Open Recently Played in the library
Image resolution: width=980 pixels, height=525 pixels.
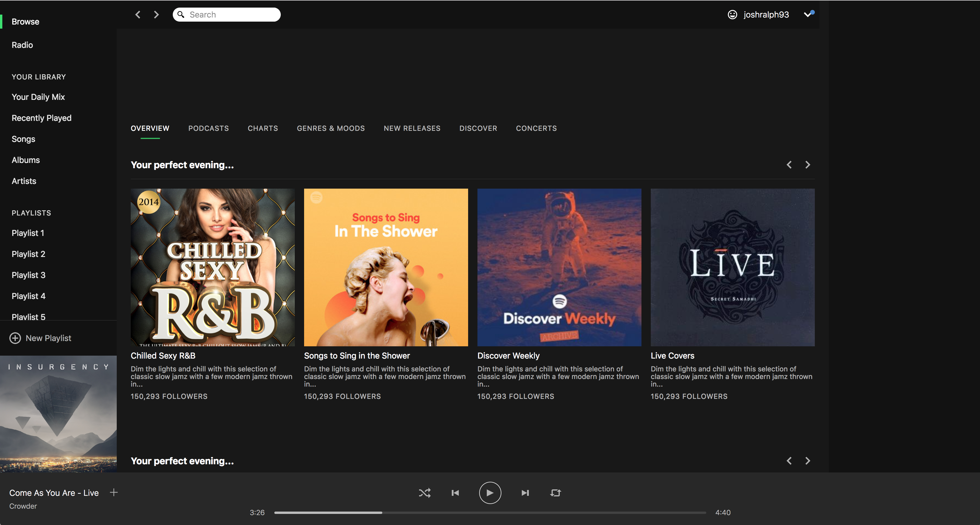[x=41, y=118]
